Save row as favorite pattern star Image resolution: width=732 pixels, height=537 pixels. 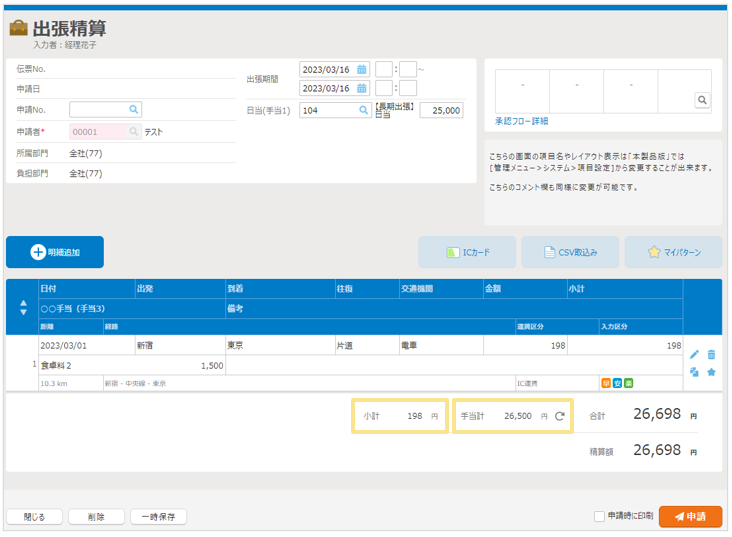tap(711, 372)
